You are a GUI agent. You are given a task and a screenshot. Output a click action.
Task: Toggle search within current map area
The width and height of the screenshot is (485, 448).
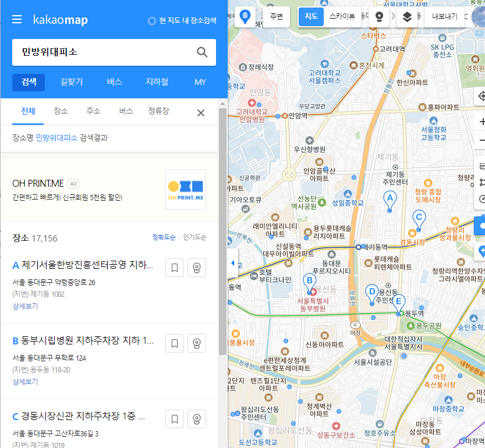(182, 21)
